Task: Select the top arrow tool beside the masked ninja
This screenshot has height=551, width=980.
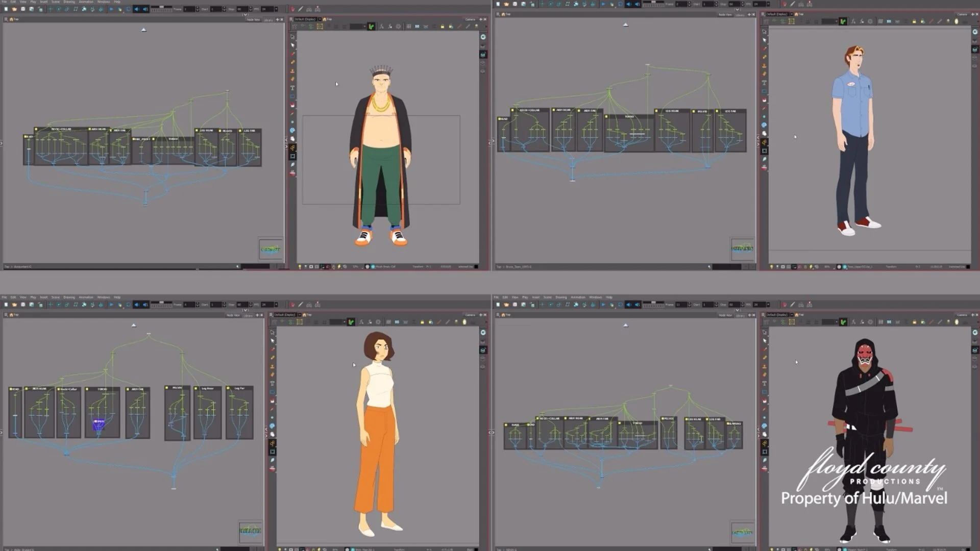Action: (764, 332)
